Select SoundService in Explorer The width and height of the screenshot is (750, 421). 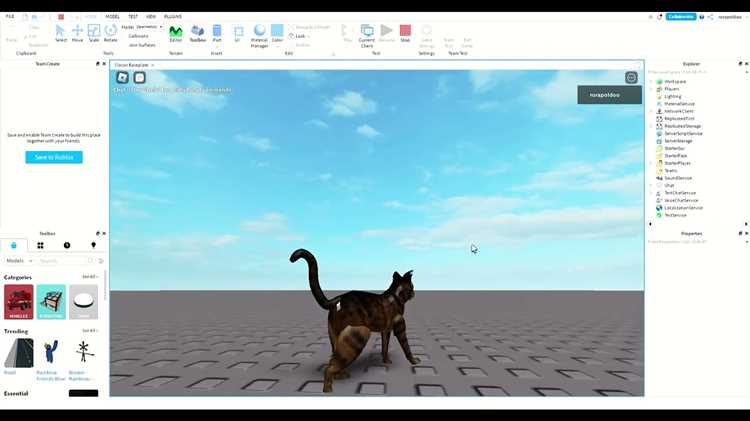pos(678,178)
